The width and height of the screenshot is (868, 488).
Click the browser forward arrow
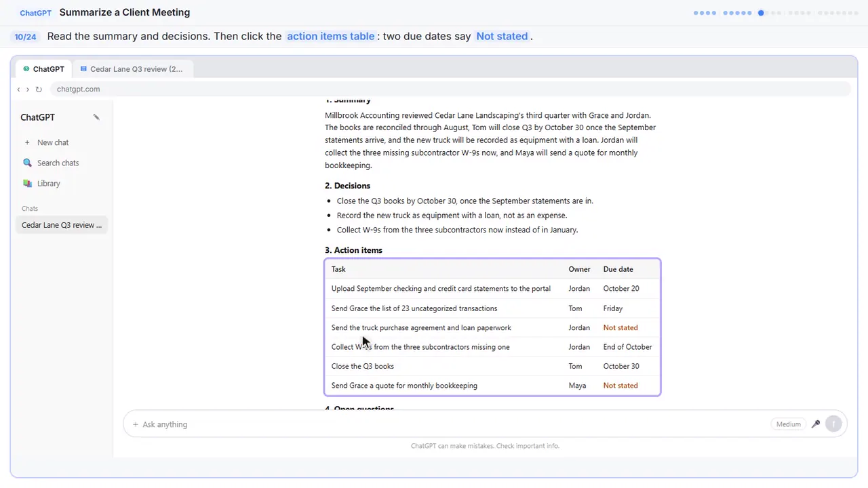[28, 89]
